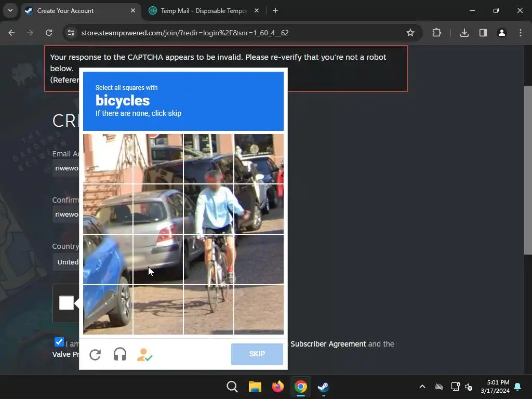Viewport: 532px width, 399px height.
Task: Click the Confirm email field
Action: [66, 214]
